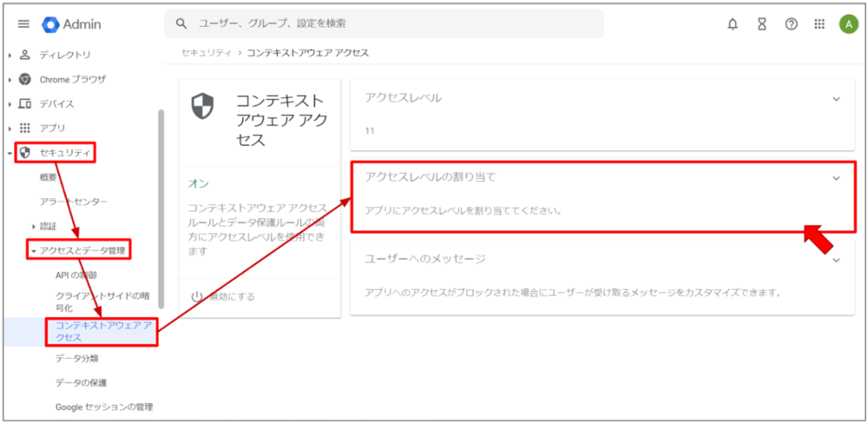Viewport: 868px width, 424px height.
Task: Open the notifications bell
Action: click(733, 23)
